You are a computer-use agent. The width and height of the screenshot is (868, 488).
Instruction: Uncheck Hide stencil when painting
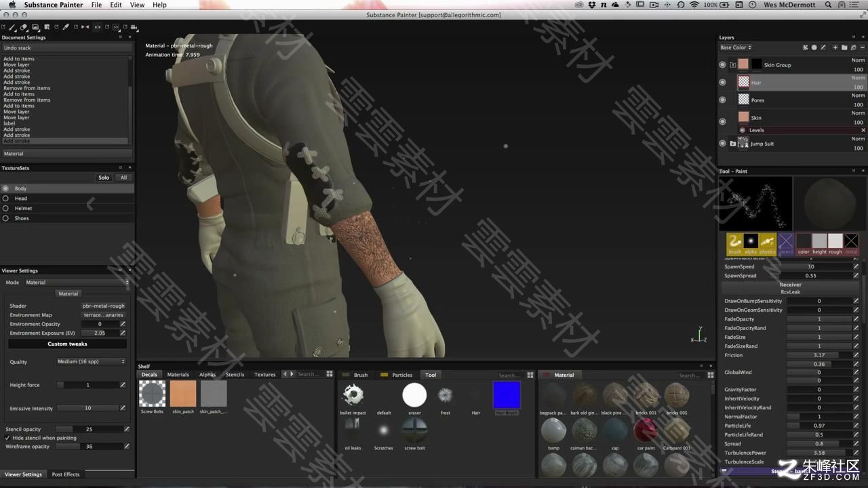click(x=7, y=438)
